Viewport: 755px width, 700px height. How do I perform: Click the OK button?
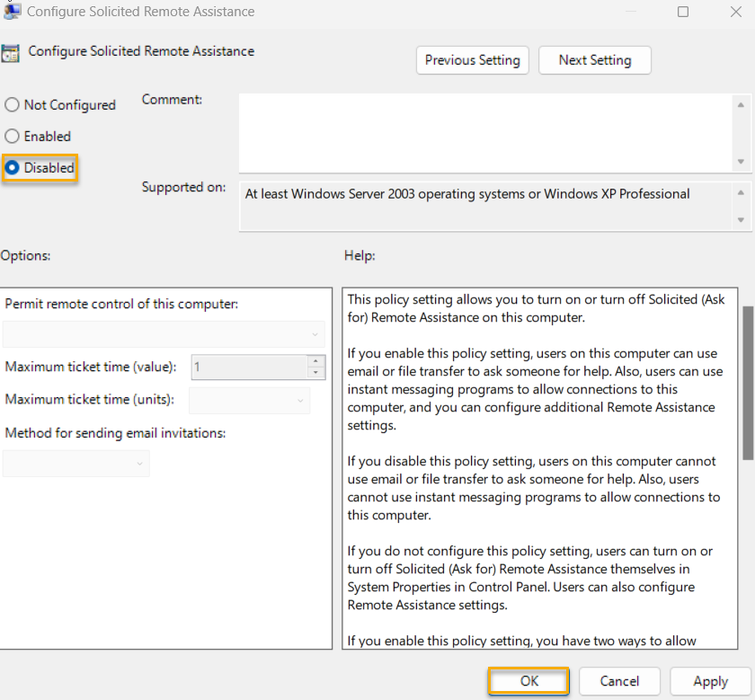click(528, 681)
